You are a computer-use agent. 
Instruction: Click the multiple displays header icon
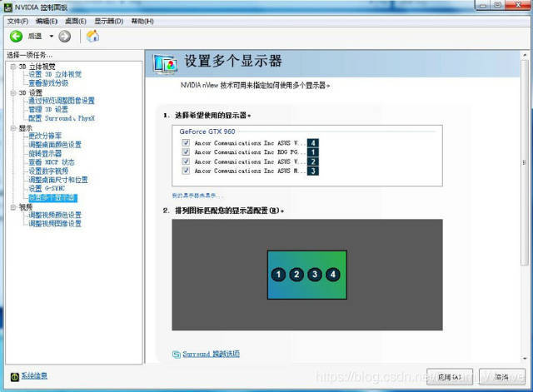[166, 64]
